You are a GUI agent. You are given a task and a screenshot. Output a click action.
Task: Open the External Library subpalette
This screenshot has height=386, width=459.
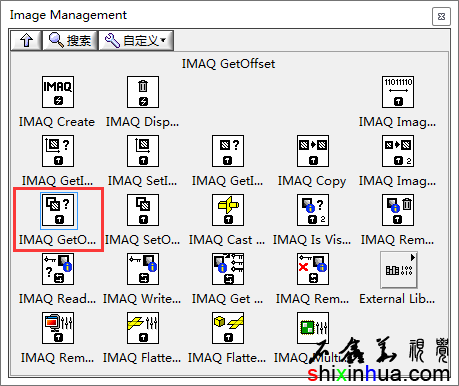coord(399,270)
